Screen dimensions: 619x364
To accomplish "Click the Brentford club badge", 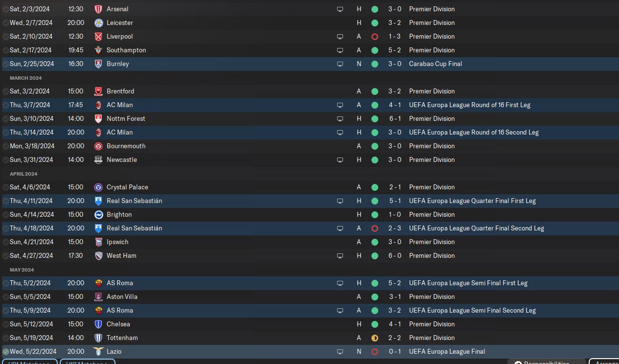I will 98,91.
